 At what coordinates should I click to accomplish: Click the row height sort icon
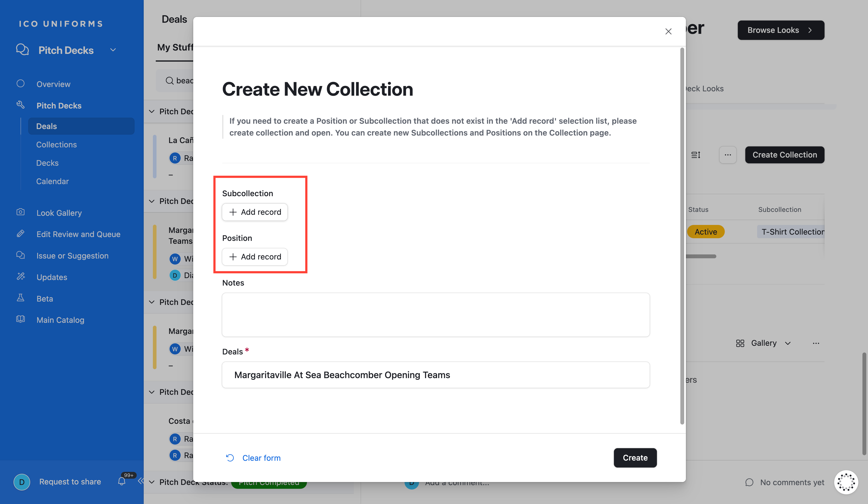tap(695, 155)
